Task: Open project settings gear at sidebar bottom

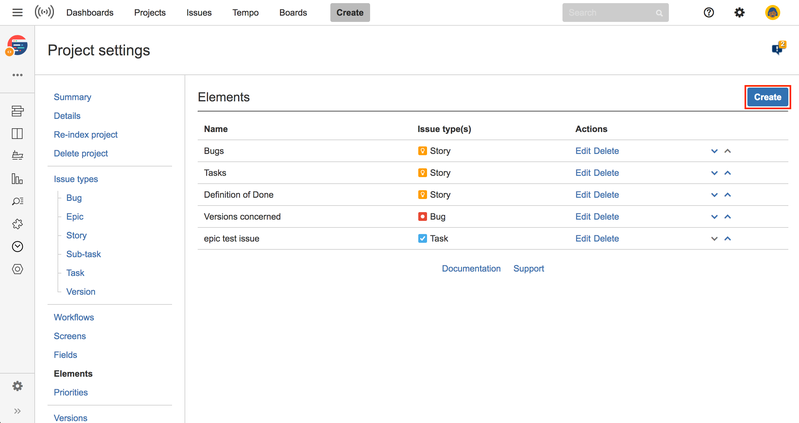Action: 17,386
